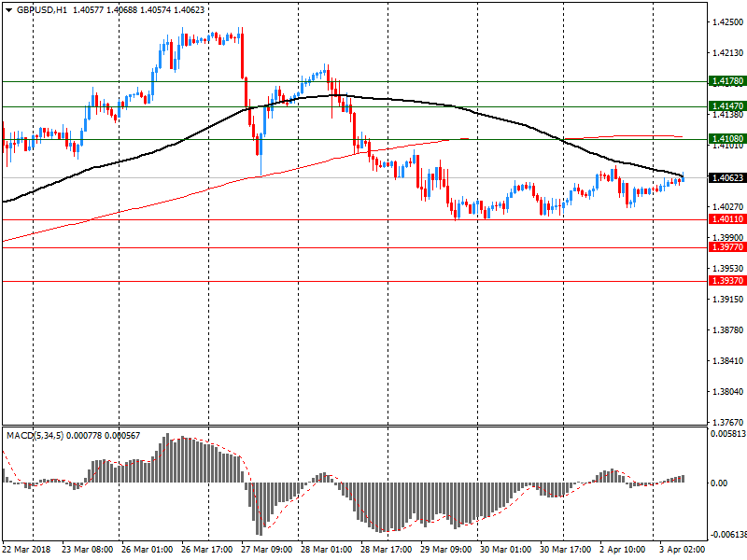Click the MACD scale value 0.005813
The height and width of the screenshot is (560, 747).
point(726,435)
